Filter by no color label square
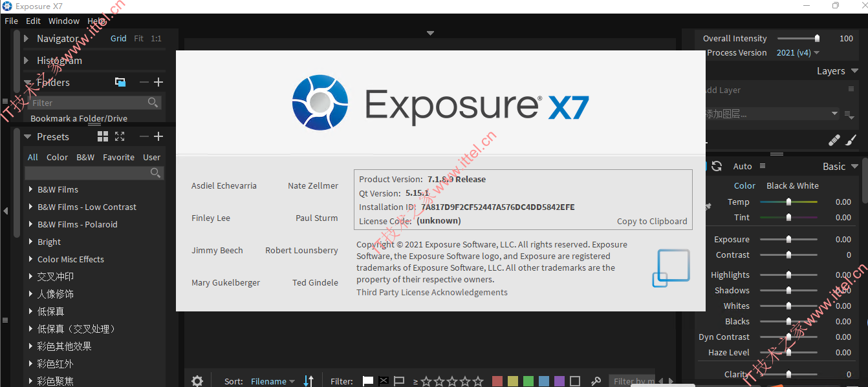868x387 pixels. click(575, 381)
